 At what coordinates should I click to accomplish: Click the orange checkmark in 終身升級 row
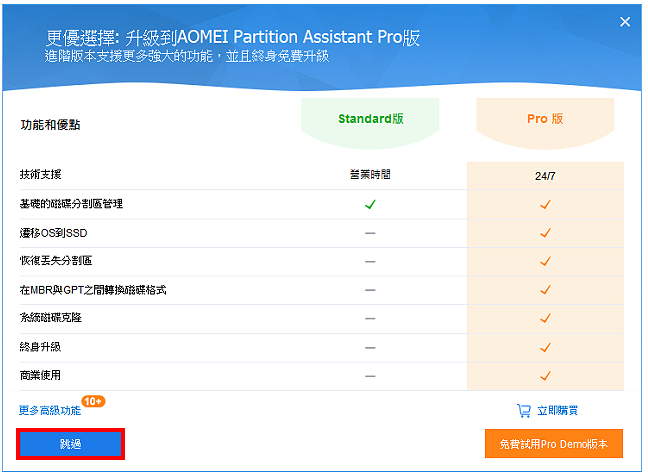545,347
